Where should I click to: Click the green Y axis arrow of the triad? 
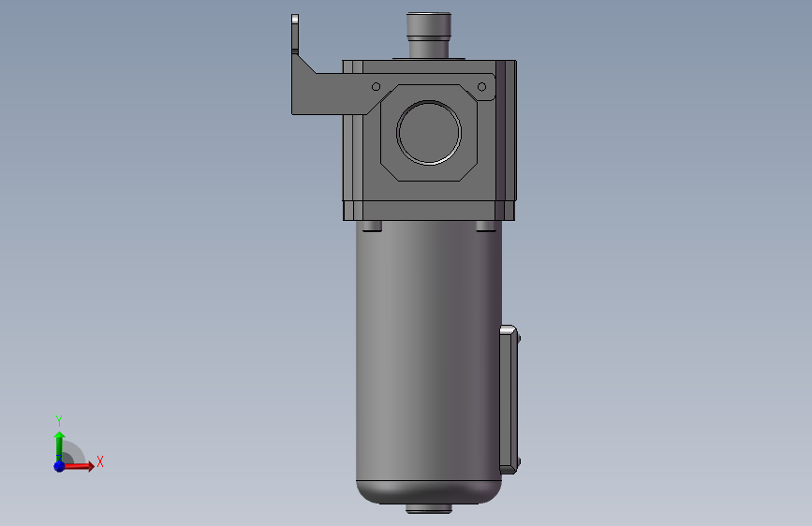(x=59, y=447)
